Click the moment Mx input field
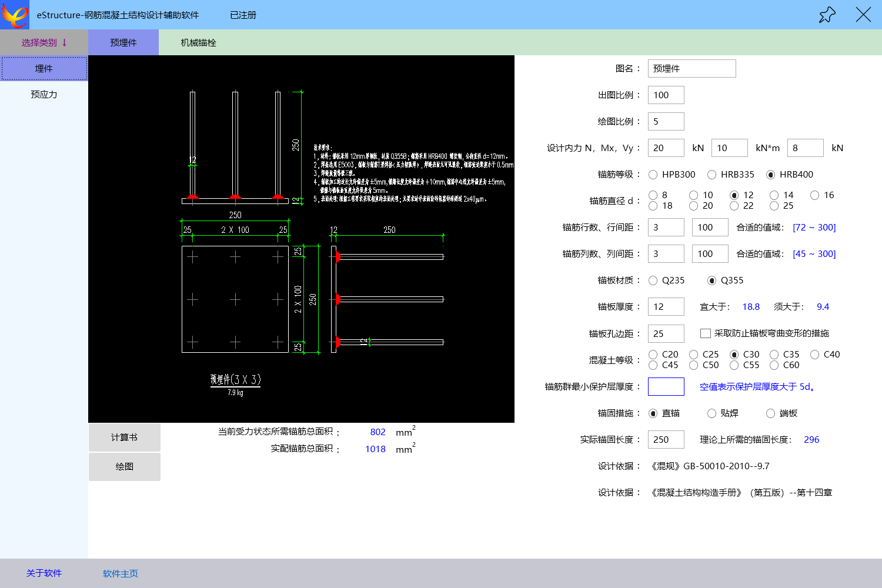Image resolution: width=882 pixels, height=588 pixels. [x=730, y=148]
